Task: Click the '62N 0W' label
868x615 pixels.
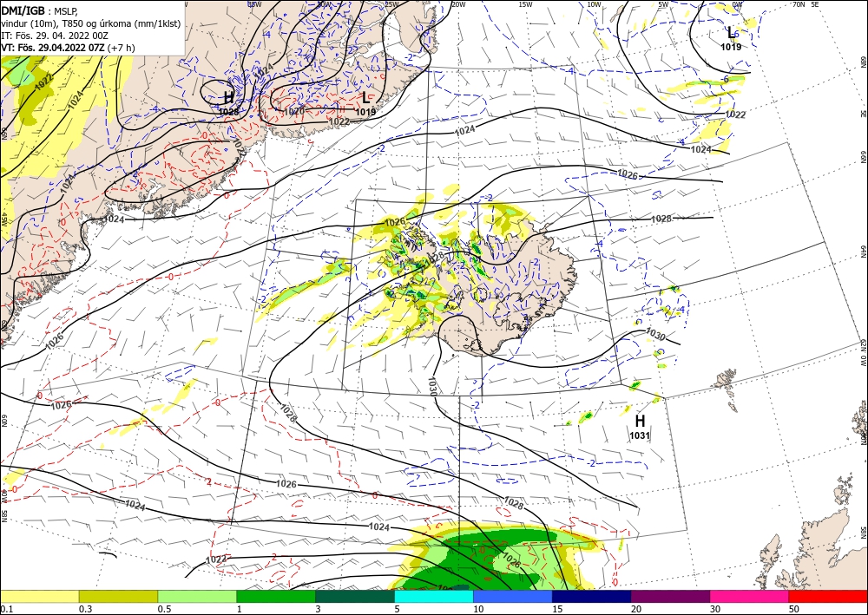Action: click(863, 353)
